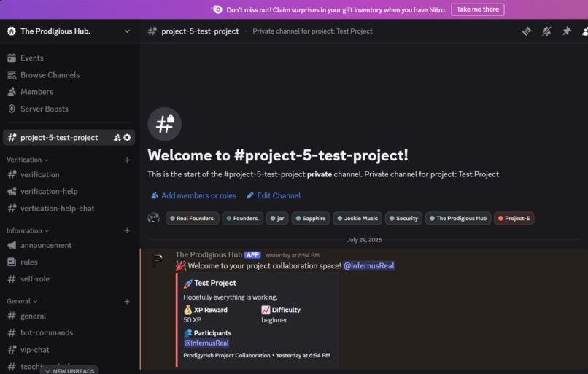The image size is (588, 374).
Task: Collapse the Verification category
Action: (28, 160)
